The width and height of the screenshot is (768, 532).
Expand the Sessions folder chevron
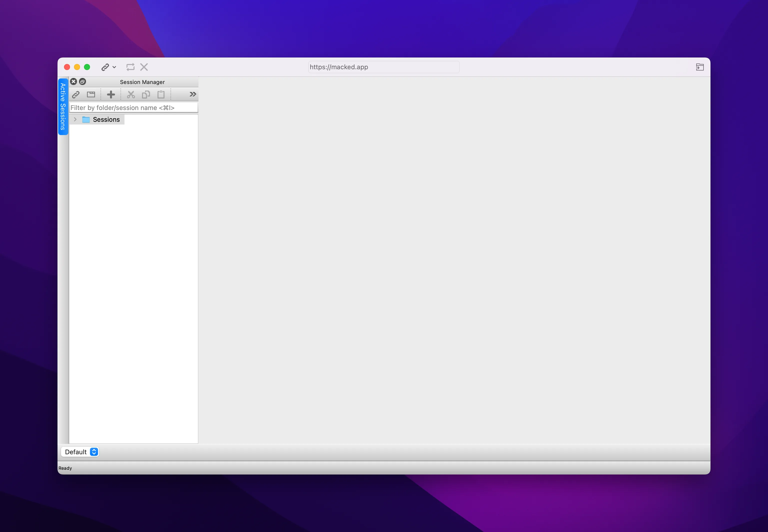[75, 119]
